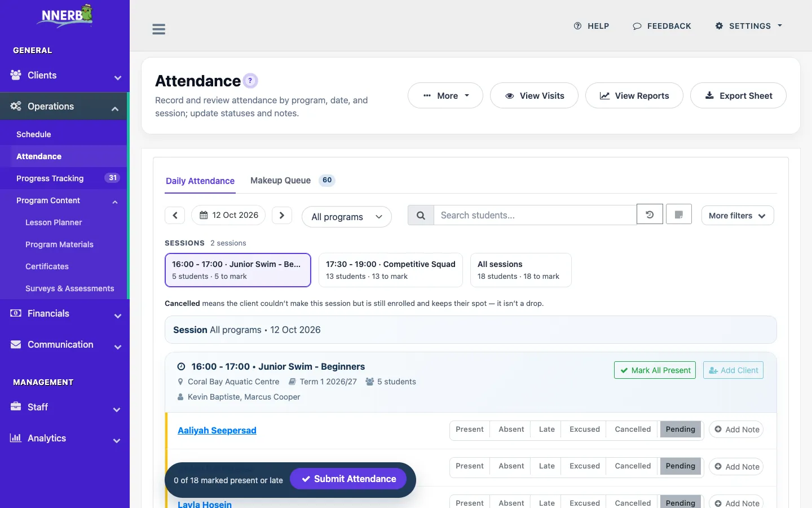
Task: Expand the Financials sidebar section
Action: pos(65,314)
